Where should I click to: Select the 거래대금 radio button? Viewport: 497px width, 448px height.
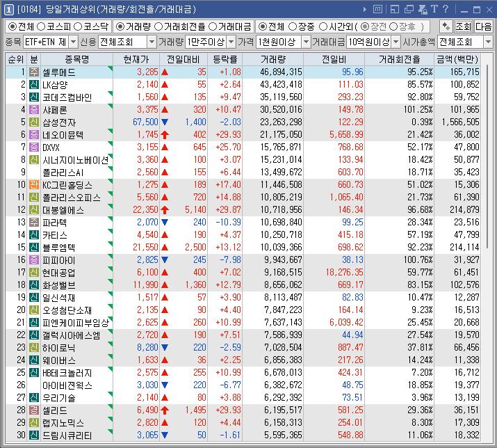(x=213, y=26)
